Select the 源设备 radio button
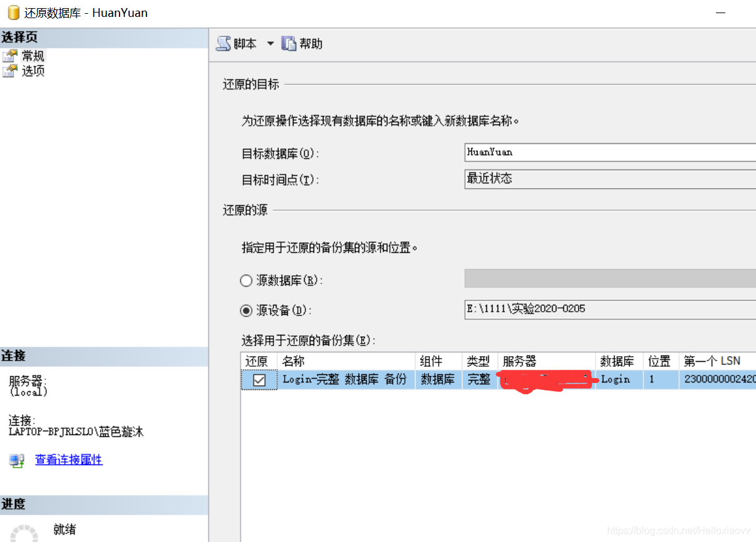756x542 pixels. pyautogui.click(x=246, y=309)
